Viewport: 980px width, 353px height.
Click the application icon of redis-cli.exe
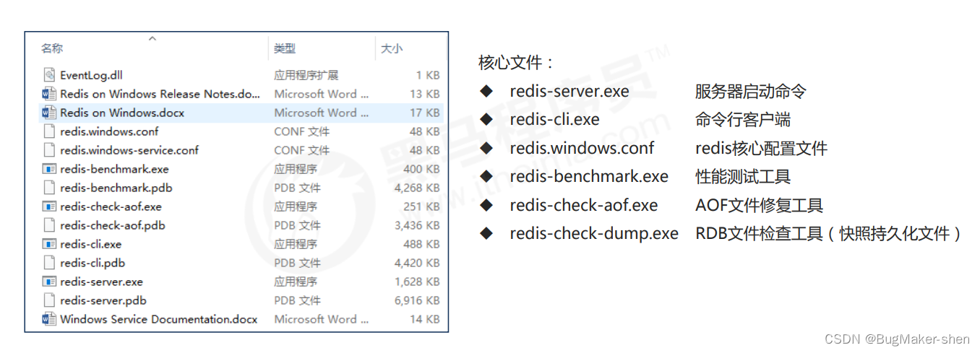click(49, 244)
